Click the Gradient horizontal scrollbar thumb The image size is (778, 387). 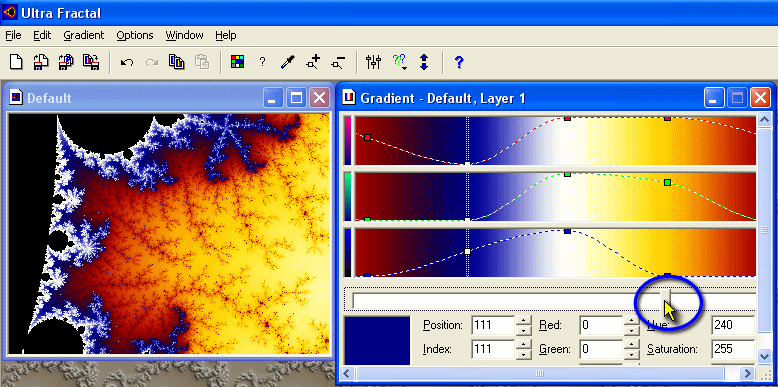(540, 373)
